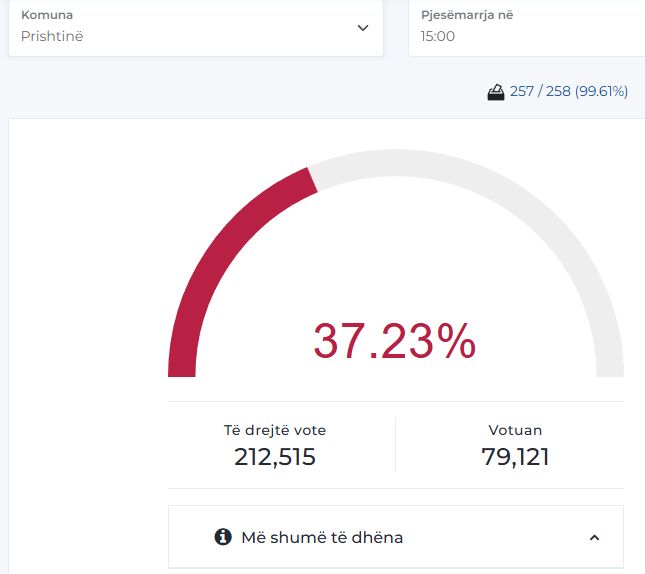Click the divider between voter statistics
645x574 pixels.
tap(395, 444)
